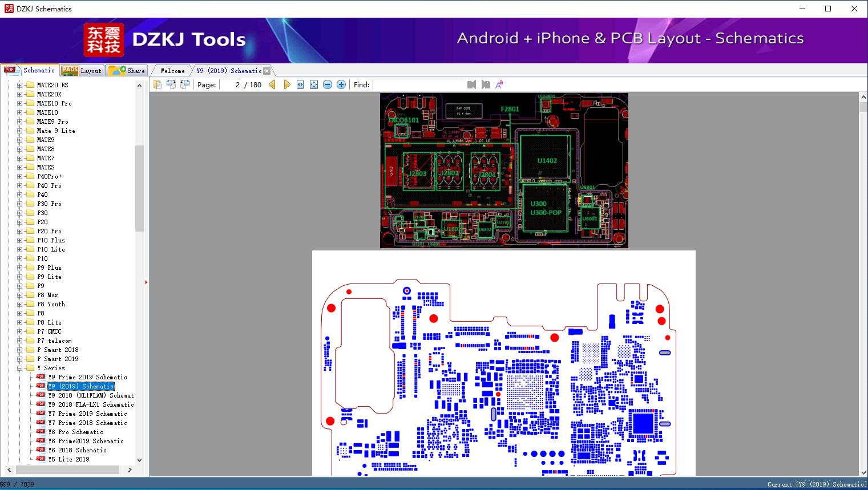Switch to the Layout panel tab

pos(82,71)
